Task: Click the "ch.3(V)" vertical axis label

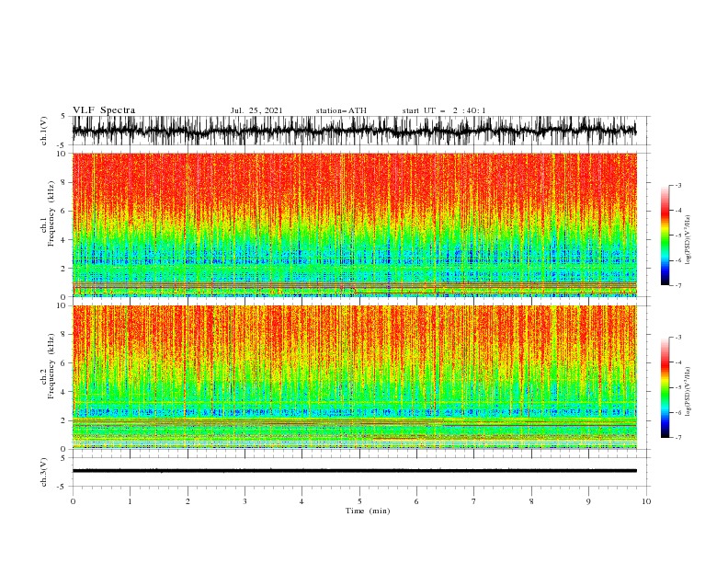Action: 44,472
